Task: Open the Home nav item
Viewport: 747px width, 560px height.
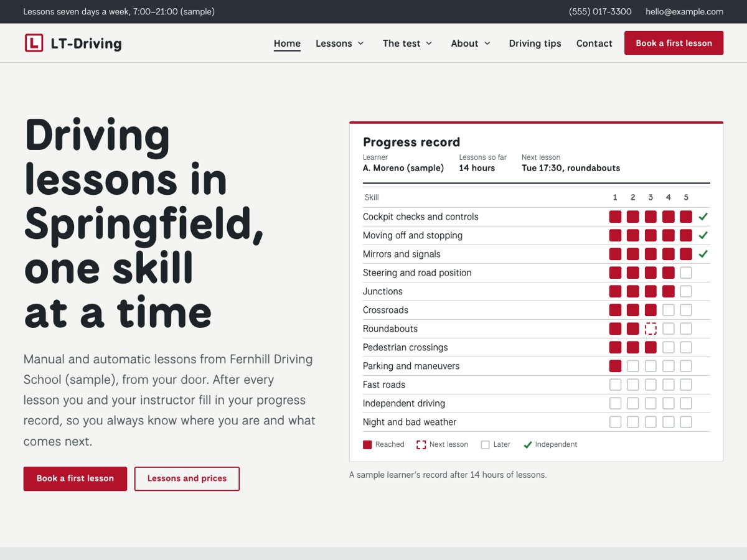Action: [287, 43]
